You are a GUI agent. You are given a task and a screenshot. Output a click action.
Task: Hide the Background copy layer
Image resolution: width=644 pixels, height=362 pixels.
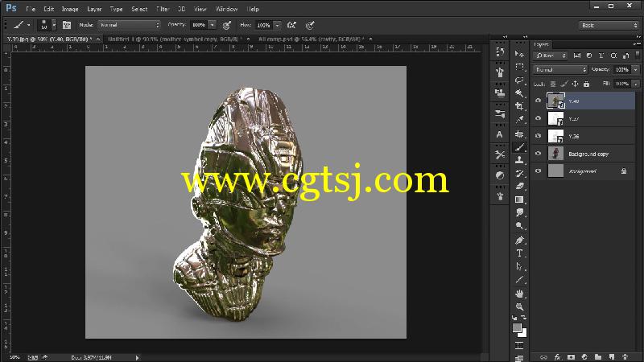538,154
